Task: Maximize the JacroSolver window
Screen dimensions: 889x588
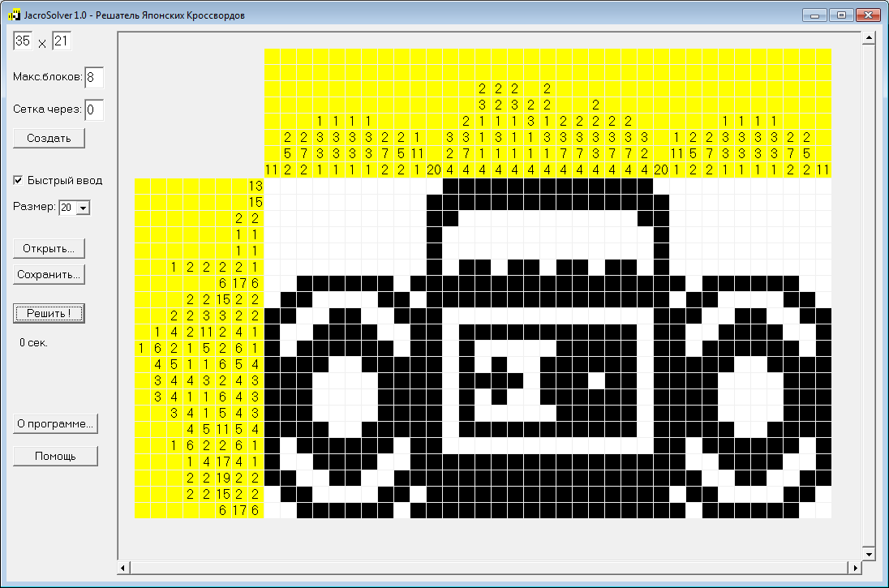Action: click(x=841, y=15)
